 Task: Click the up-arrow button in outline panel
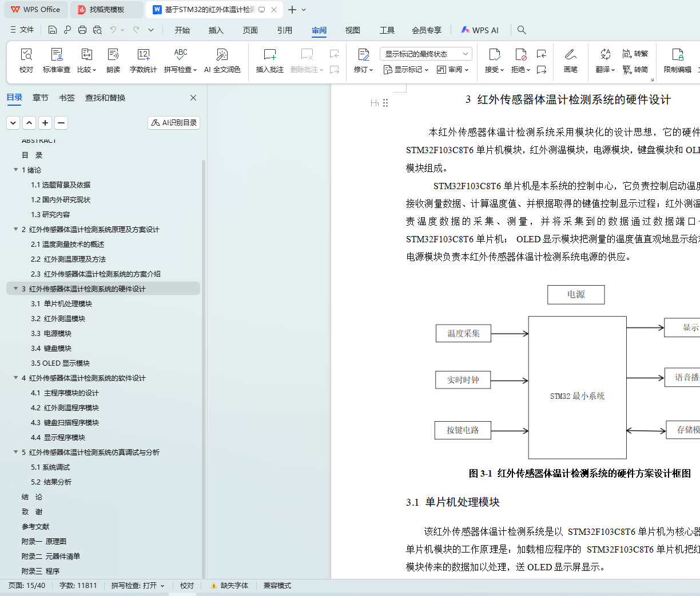pyautogui.click(x=29, y=122)
